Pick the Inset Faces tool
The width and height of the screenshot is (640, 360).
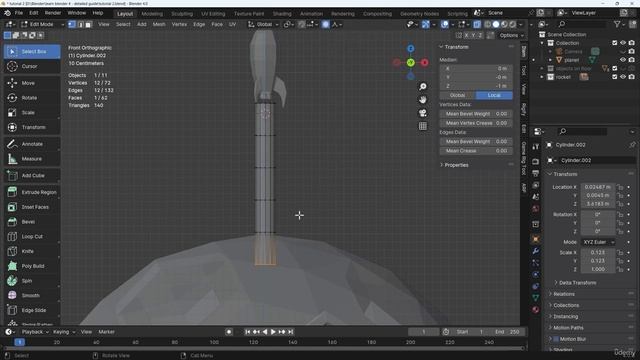click(x=32, y=207)
